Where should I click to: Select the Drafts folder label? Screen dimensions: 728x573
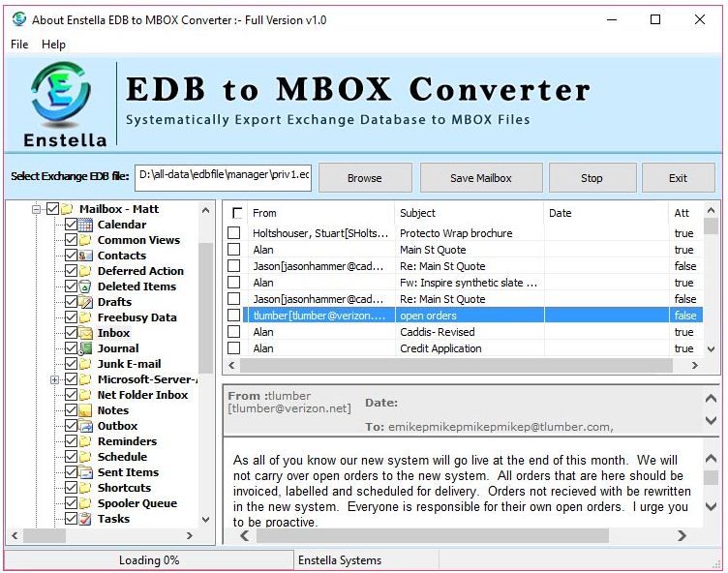point(114,302)
